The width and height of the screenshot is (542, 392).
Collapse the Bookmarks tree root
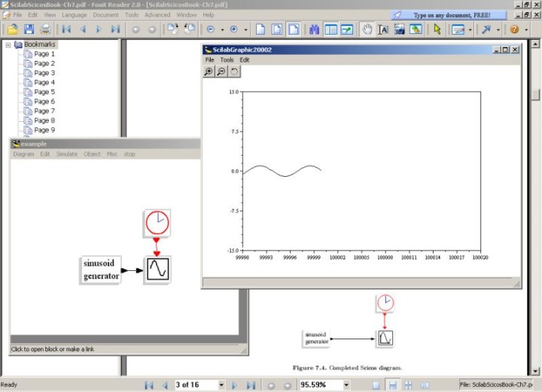click(x=9, y=44)
